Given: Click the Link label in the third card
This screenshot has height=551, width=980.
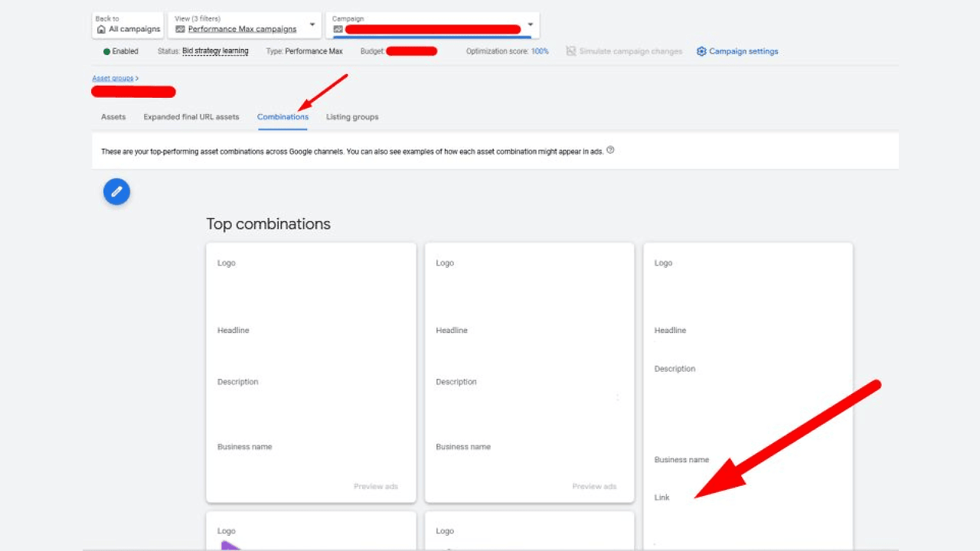Looking at the screenshot, I should tap(662, 497).
